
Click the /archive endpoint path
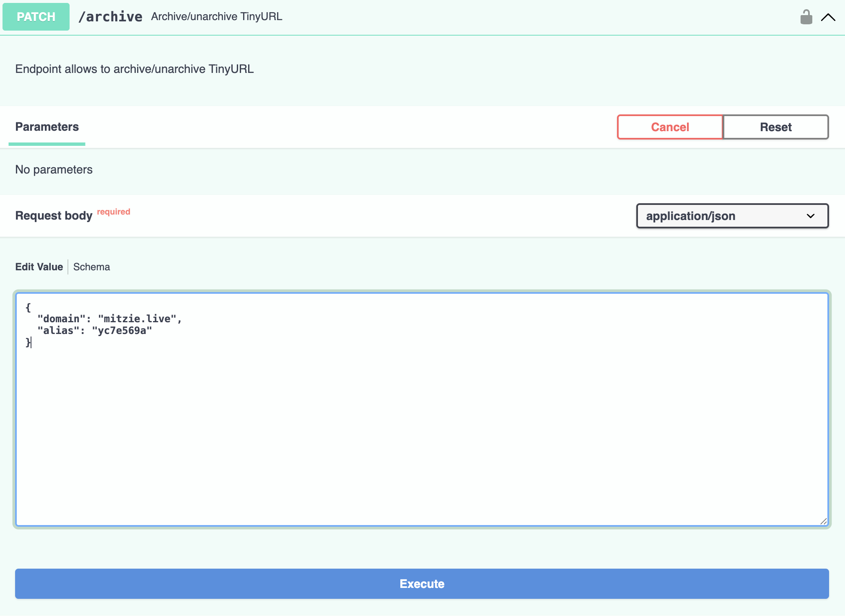(110, 17)
